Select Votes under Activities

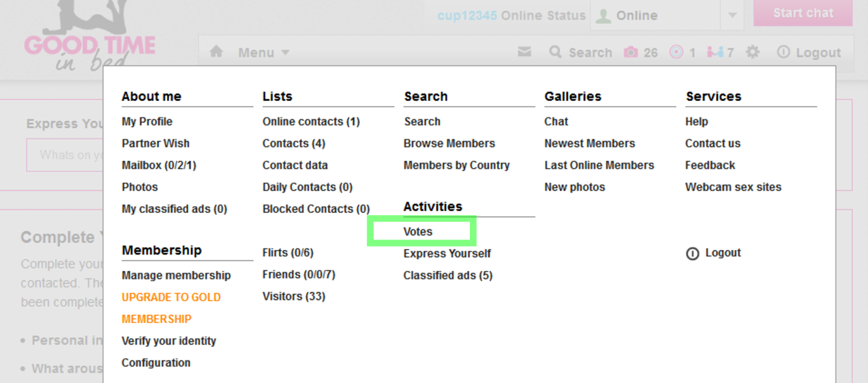pos(418,231)
